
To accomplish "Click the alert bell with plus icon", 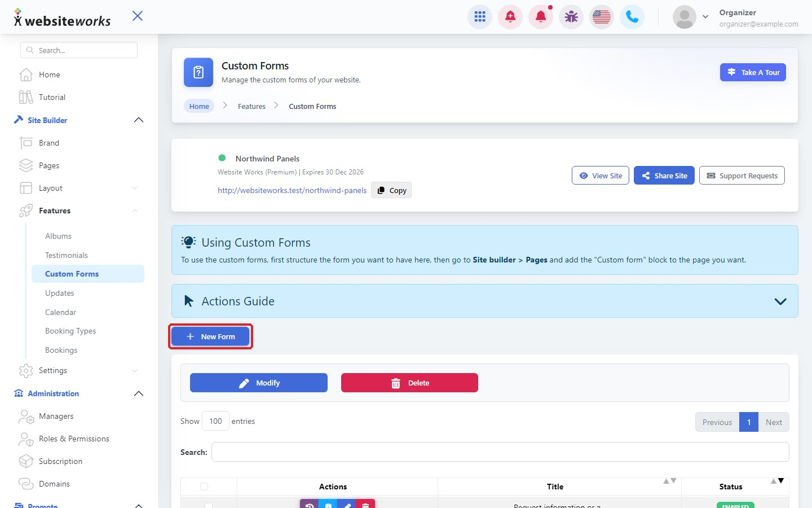I will [510, 17].
